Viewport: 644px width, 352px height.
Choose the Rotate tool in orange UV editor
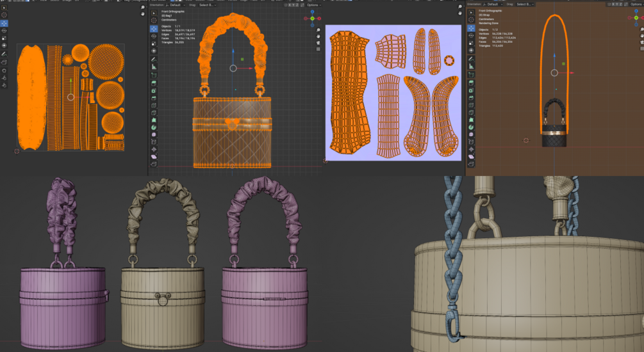click(x=4, y=31)
